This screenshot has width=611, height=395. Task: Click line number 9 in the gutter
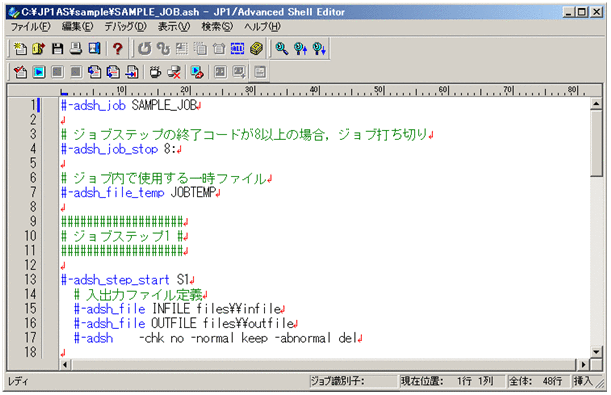[x=34, y=221]
